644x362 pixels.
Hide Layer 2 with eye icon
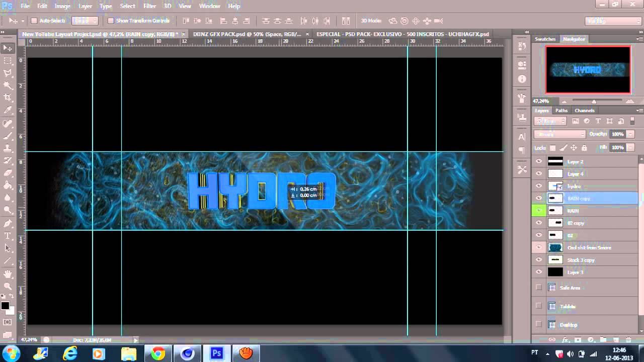(539, 161)
